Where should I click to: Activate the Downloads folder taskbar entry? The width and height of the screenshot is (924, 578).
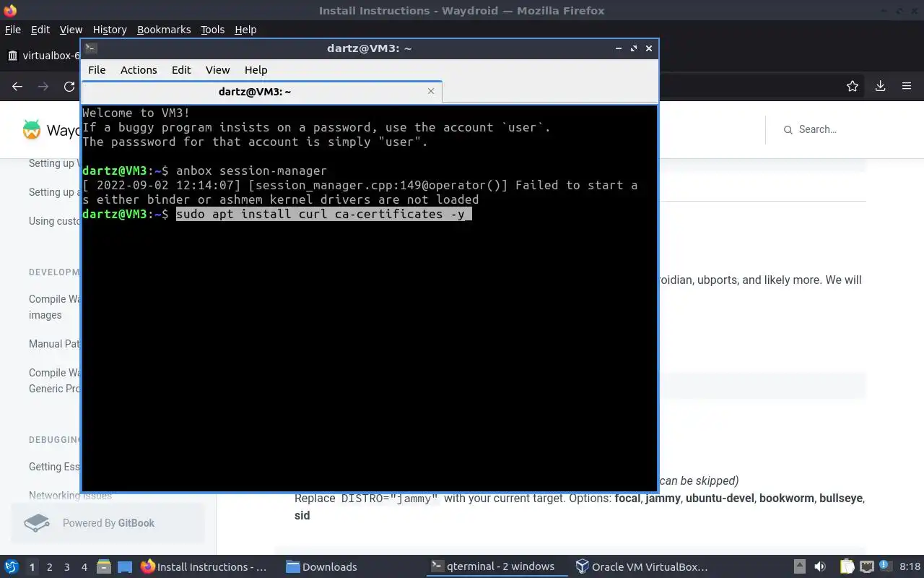[321, 566]
